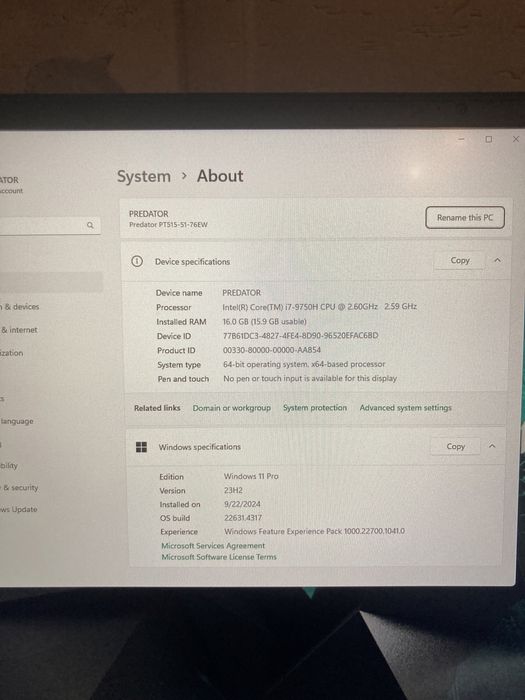Click the Product ID value '00330-80000-00000-AA854'
525x700 pixels.
tap(272, 350)
